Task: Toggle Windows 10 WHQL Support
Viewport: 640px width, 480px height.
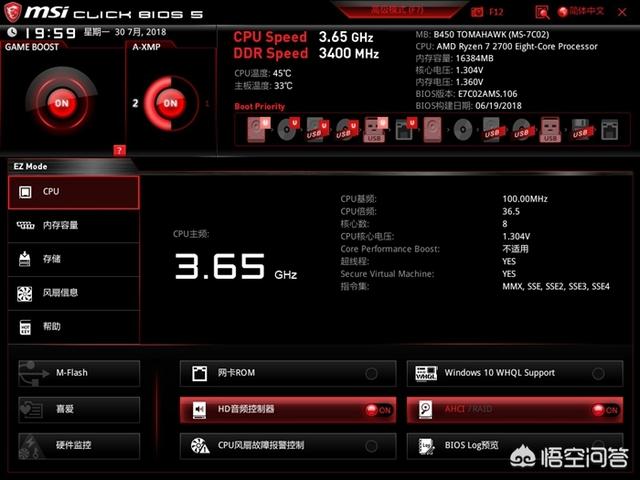Action: (x=515, y=373)
